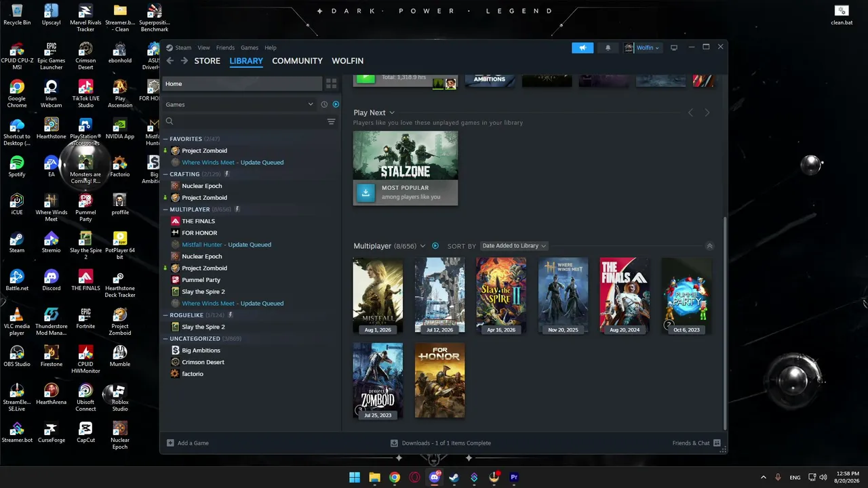
Task: Expand the Play Next shelf dropdown
Action: (392, 113)
